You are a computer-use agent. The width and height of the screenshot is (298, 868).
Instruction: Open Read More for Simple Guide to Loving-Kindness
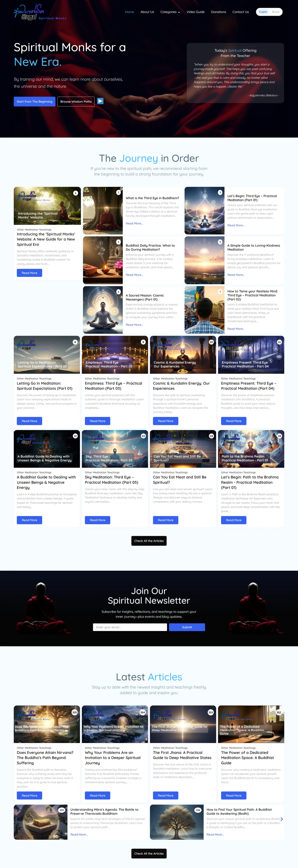coord(236,275)
